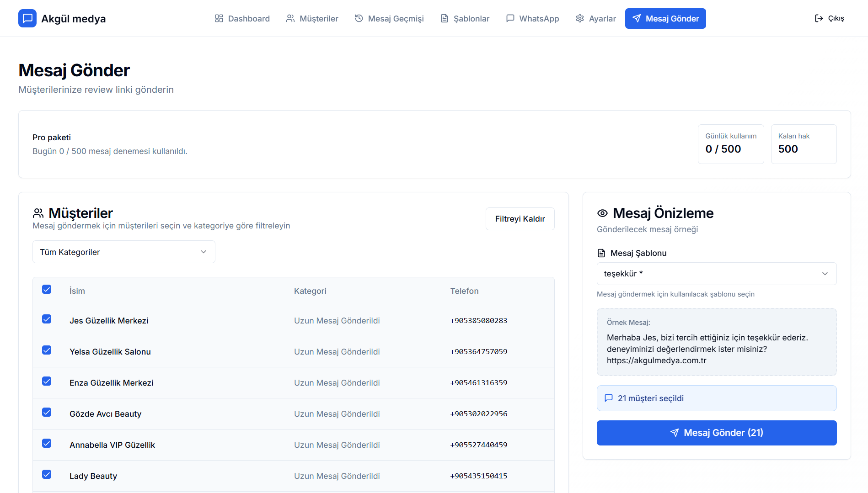Screen dimensions: 868x493
Task: Click the 21 müşteri seçildi text
Action: click(651, 398)
